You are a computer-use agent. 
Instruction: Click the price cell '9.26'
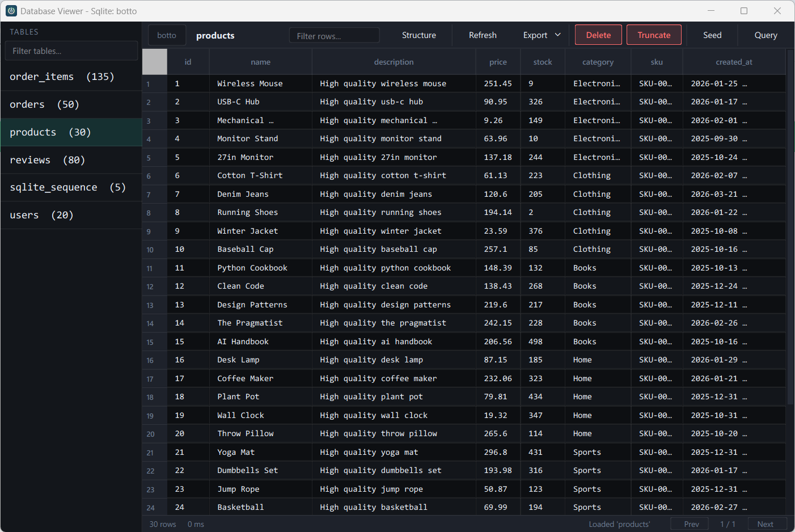pyautogui.click(x=498, y=120)
